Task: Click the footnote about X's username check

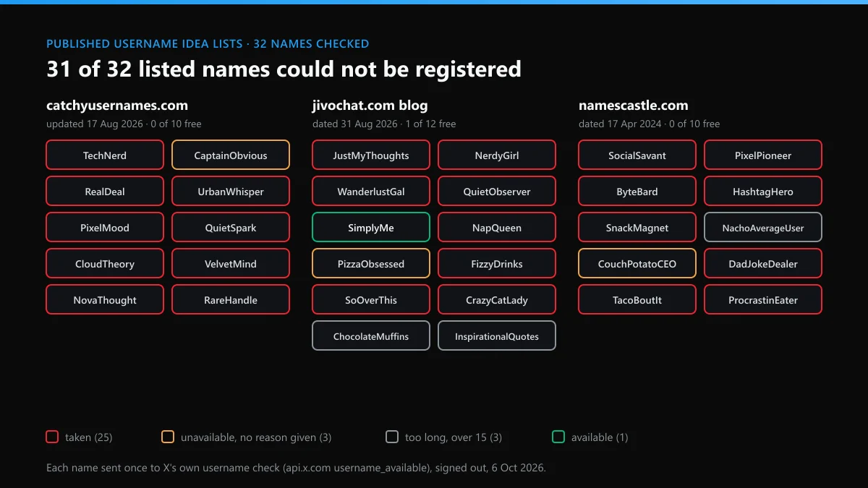Action: click(296, 468)
